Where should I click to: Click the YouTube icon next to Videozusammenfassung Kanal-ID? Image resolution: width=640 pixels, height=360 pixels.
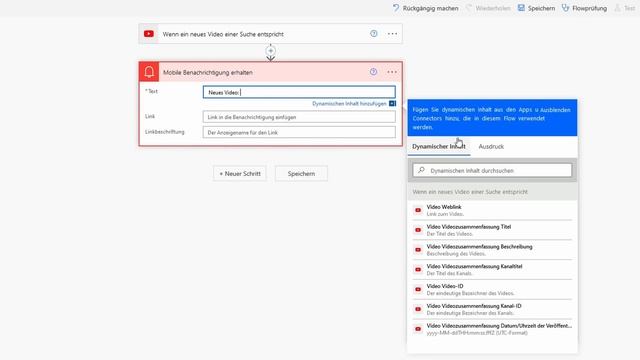click(418, 309)
